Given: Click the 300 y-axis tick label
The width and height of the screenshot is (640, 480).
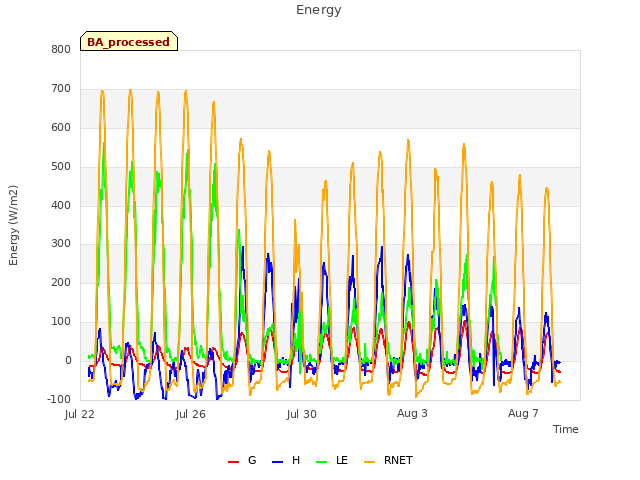Looking at the screenshot, I should [x=61, y=244].
